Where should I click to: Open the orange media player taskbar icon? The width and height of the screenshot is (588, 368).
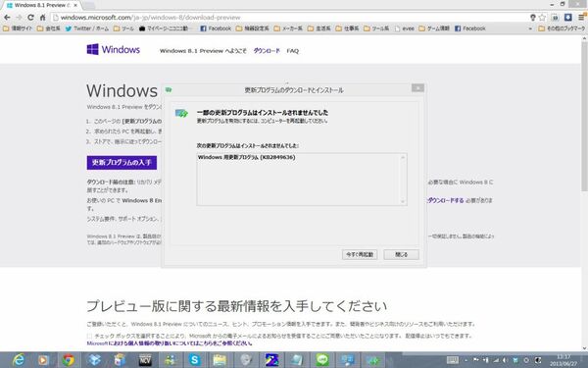coord(43,360)
